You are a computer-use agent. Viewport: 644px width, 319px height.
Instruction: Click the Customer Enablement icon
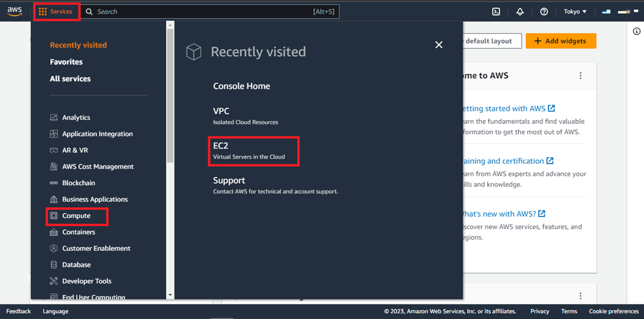54,248
